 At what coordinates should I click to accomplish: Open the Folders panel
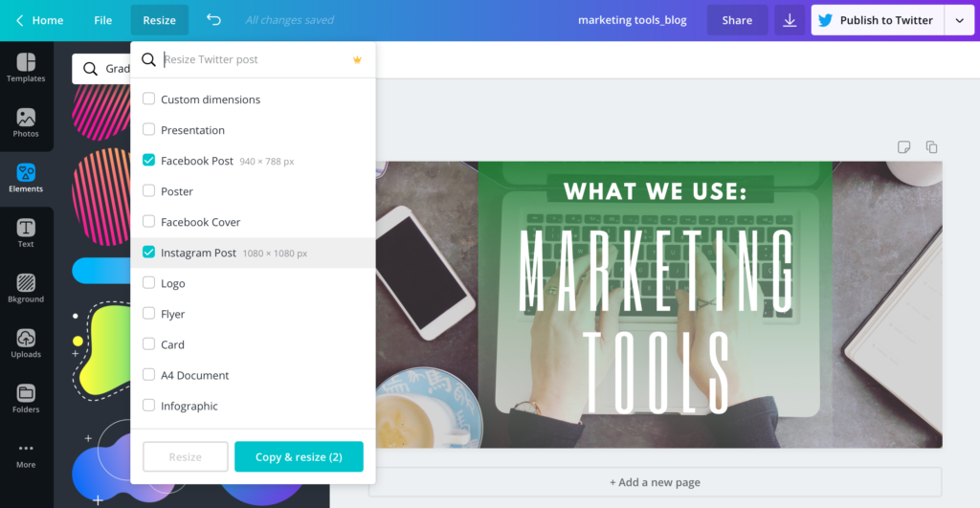[26, 398]
